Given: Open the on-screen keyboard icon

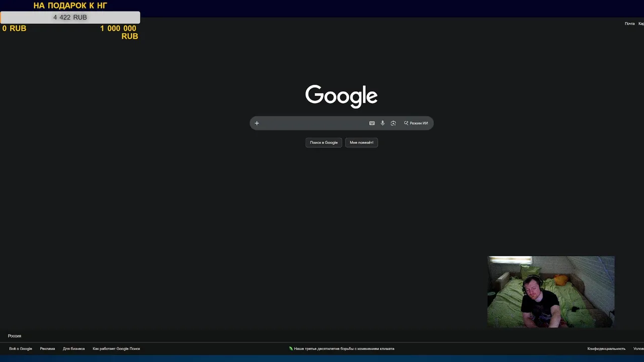Looking at the screenshot, I should coord(372,123).
